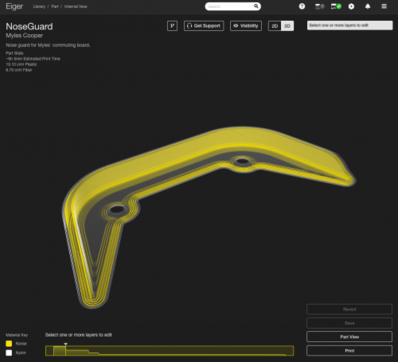The image size is (398, 362).
Task: Open the Library breadcrumb link
Action: pos(39,7)
